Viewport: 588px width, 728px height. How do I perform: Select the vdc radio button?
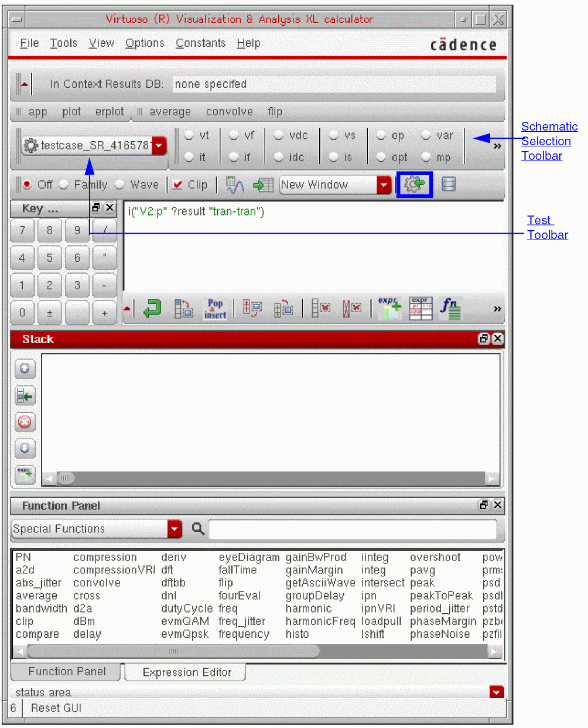(279, 135)
